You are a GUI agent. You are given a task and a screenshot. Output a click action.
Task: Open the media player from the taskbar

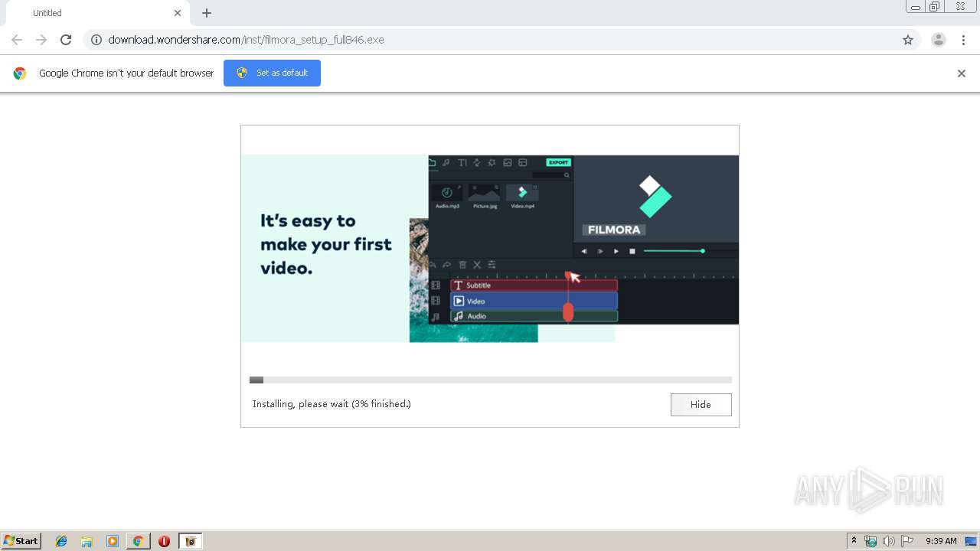click(x=113, y=541)
